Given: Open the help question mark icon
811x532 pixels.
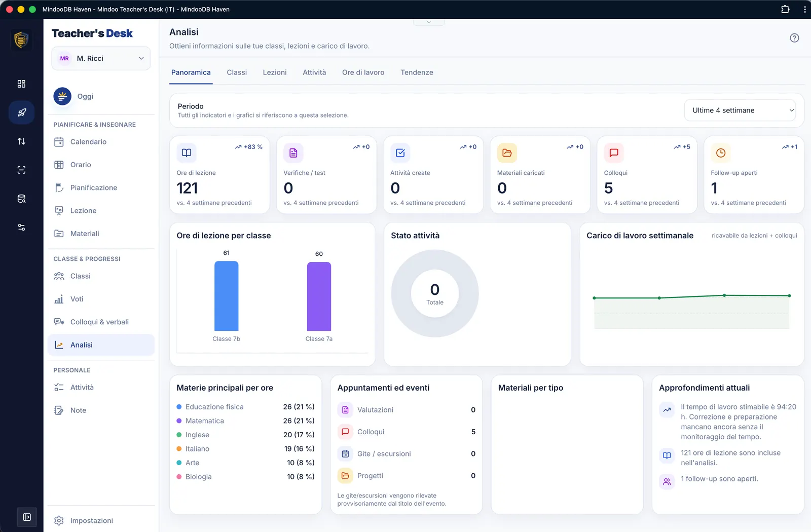Looking at the screenshot, I should click(x=794, y=38).
